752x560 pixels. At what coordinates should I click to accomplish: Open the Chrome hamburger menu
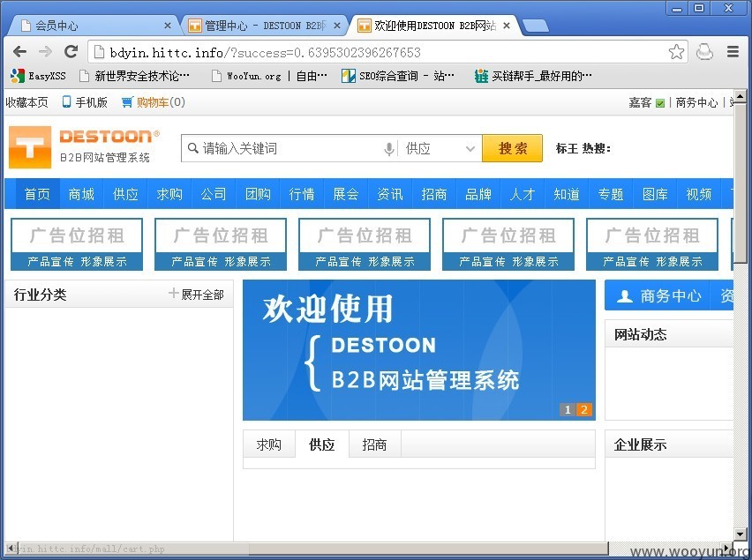click(x=733, y=52)
